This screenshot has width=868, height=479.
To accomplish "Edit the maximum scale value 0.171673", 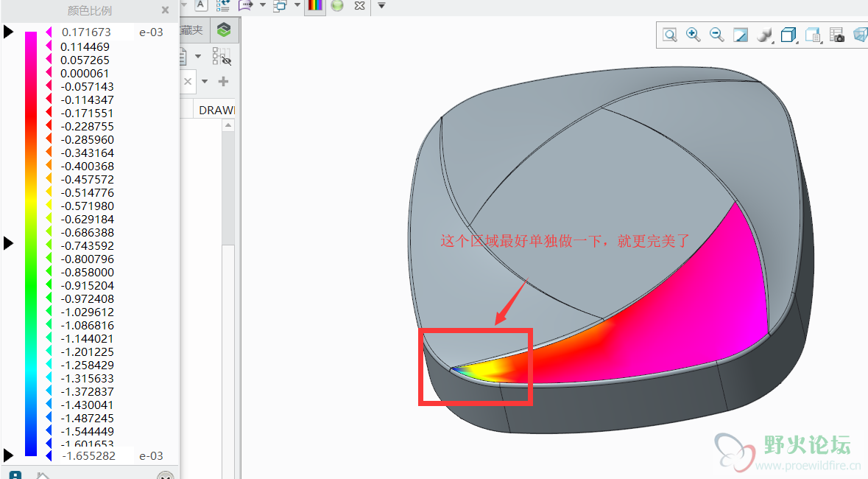I will point(96,32).
